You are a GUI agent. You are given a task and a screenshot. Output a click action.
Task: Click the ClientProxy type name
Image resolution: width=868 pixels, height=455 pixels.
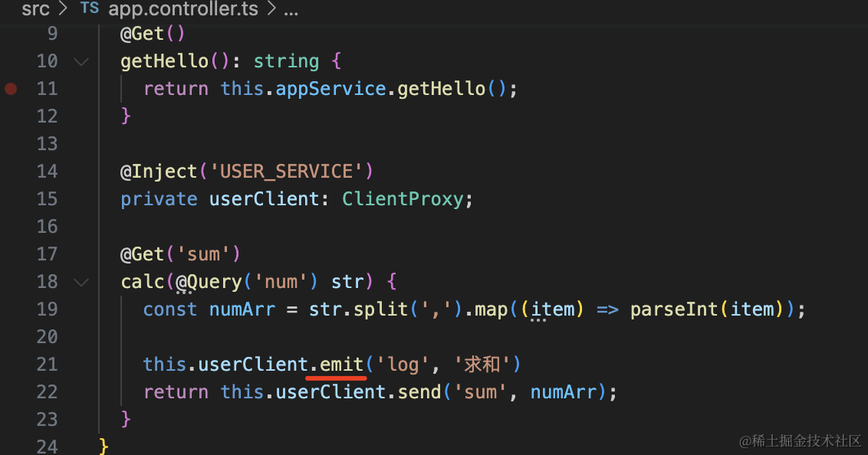[403, 199]
